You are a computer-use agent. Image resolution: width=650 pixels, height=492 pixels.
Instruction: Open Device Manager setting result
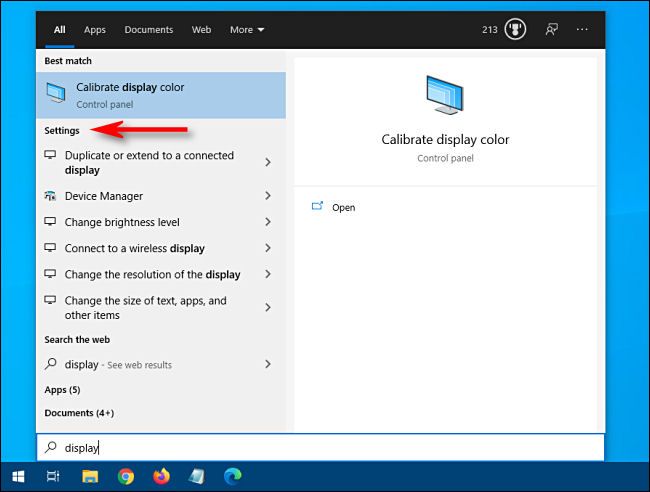(161, 196)
